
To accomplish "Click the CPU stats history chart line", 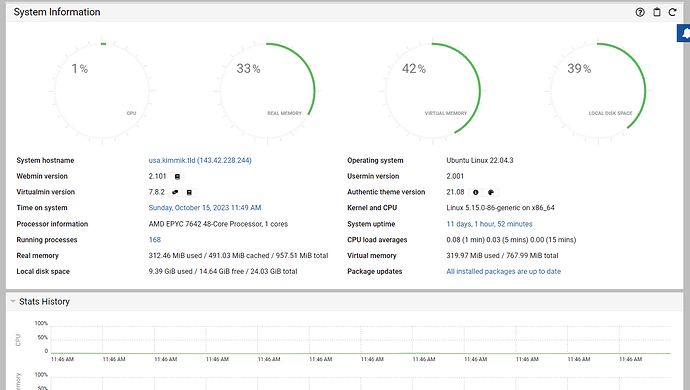I will click(361, 353).
